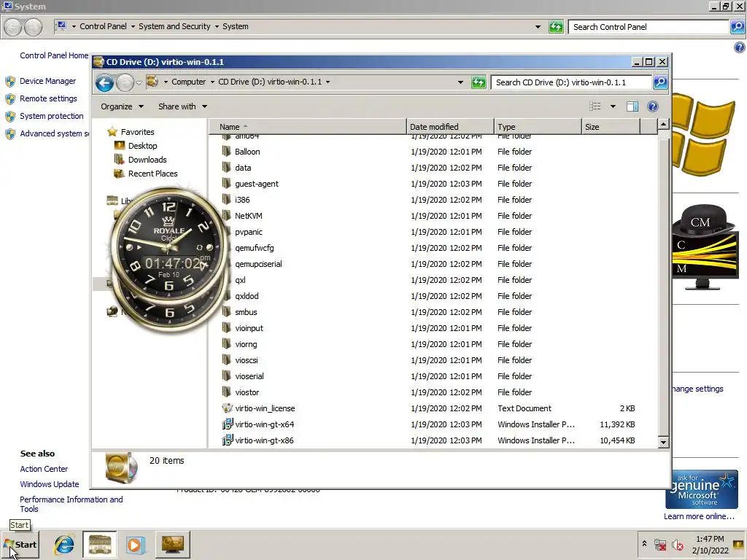Select the vioserial folder
This screenshot has height=560, width=747.
pyautogui.click(x=249, y=376)
